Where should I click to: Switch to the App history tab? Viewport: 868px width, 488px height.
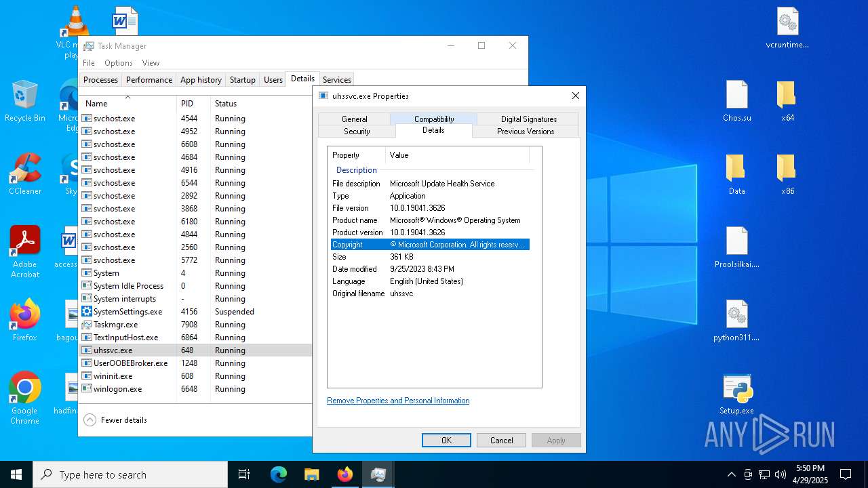(x=201, y=80)
